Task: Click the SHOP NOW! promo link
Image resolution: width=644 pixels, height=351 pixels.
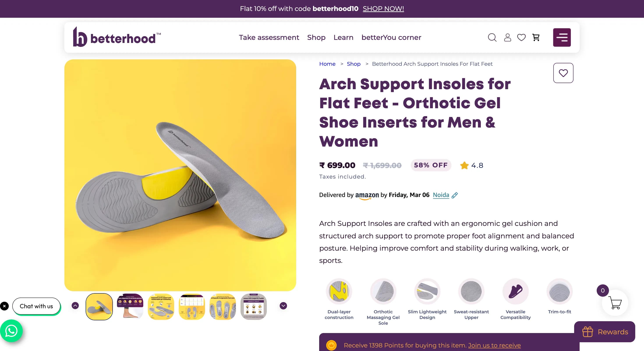Action: [383, 9]
